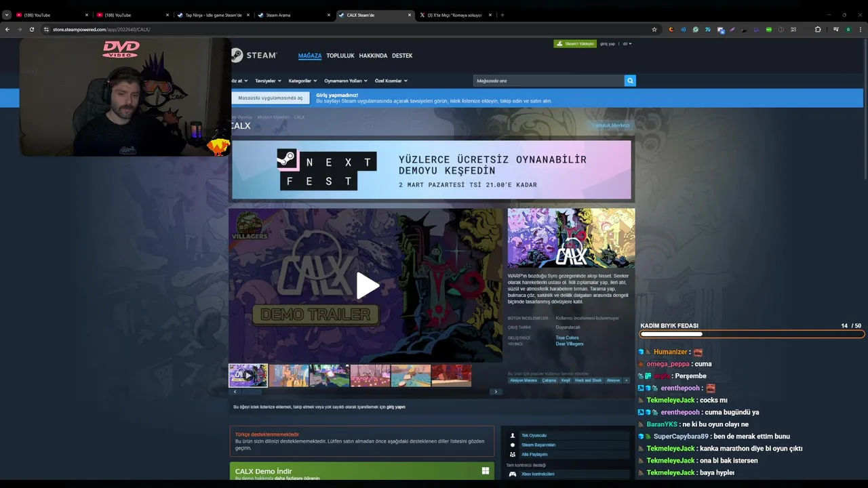Image resolution: width=868 pixels, height=488 pixels.
Task: Close the Steam Arama tab
Action: [329, 15]
